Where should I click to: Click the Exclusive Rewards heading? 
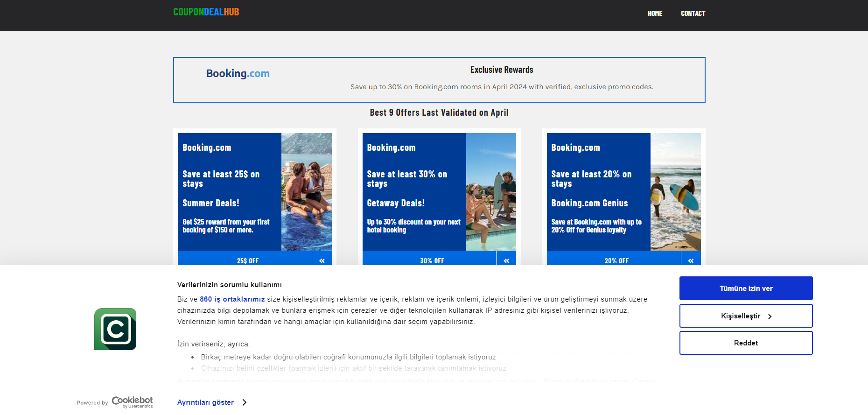pyautogui.click(x=502, y=70)
